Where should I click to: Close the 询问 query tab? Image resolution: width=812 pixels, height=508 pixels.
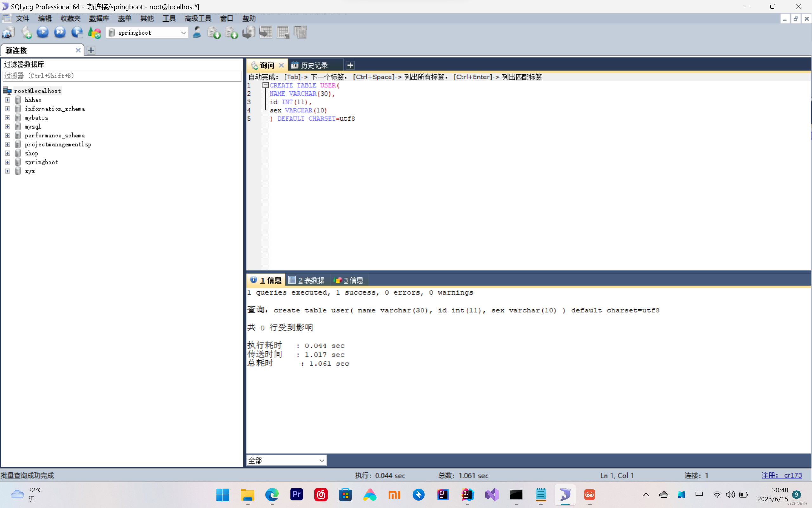282,65
